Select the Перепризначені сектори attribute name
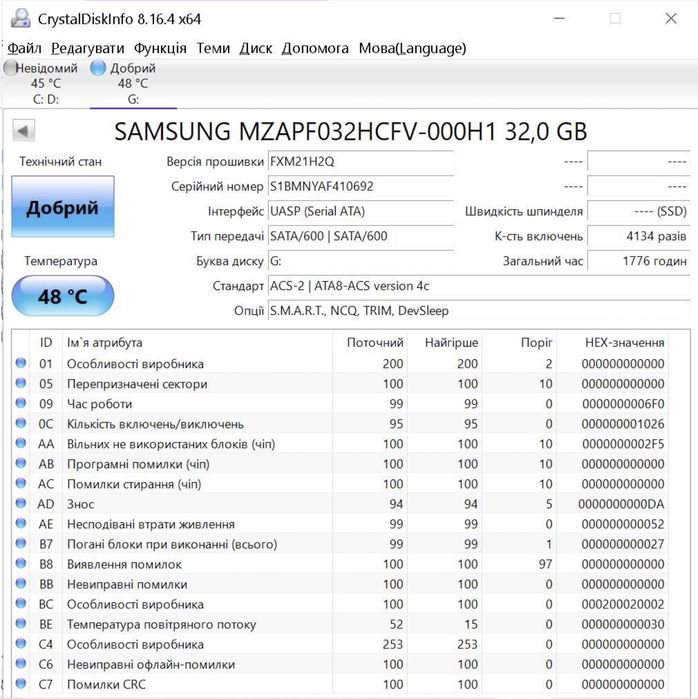Viewport: 698px width, 699px height. coord(137,384)
